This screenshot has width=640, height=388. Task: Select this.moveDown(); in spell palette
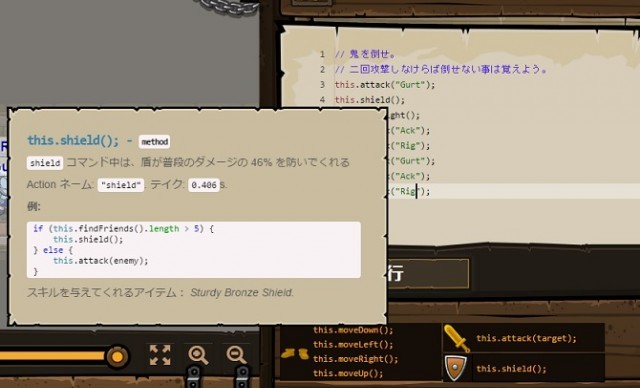click(x=353, y=330)
